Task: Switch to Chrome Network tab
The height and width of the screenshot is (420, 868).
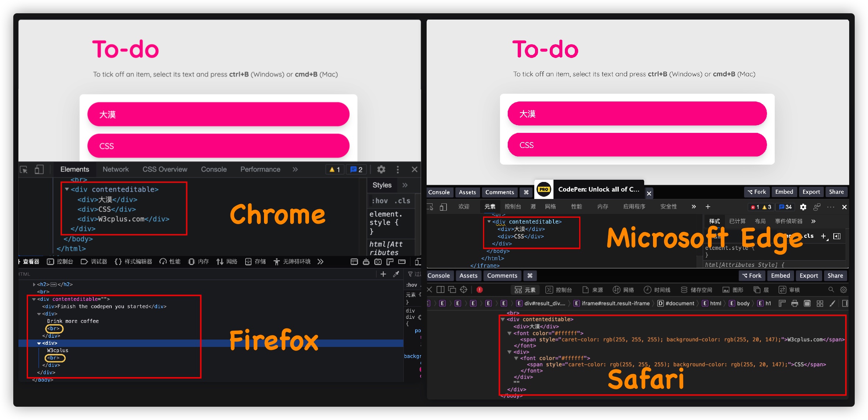Action: (x=116, y=169)
